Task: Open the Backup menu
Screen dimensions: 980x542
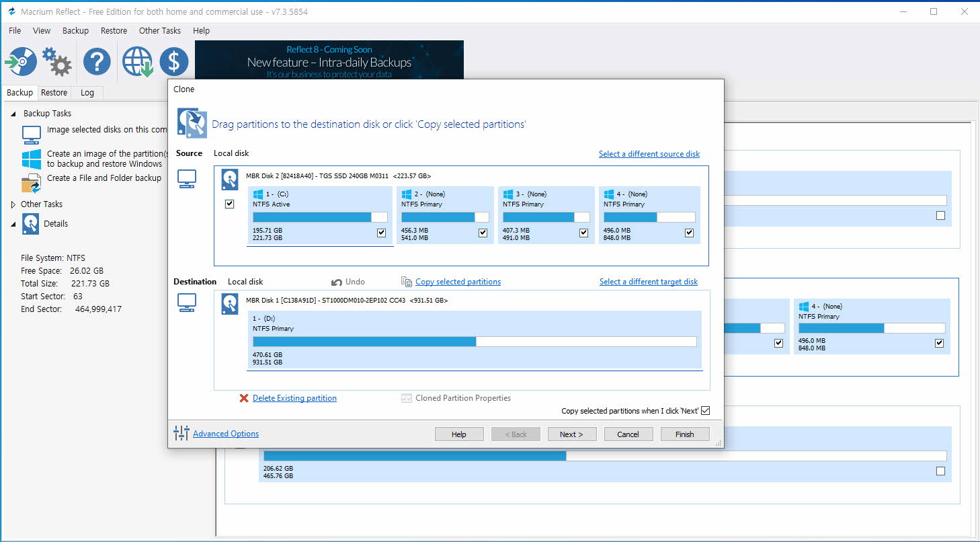Action: coord(75,30)
